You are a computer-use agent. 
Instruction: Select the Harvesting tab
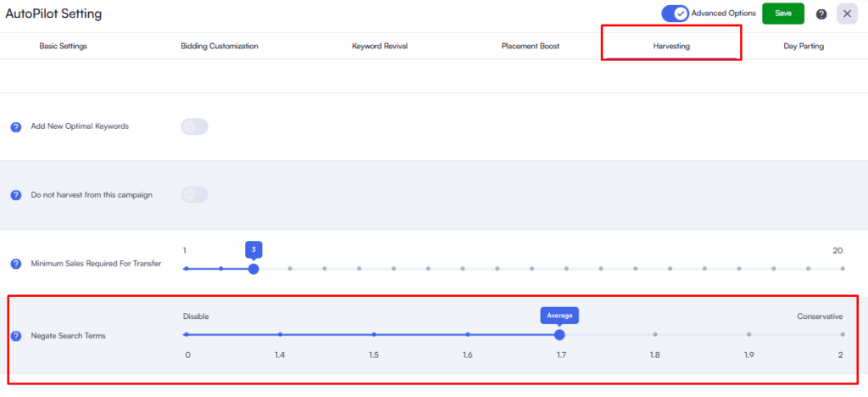[x=671, y=46]
